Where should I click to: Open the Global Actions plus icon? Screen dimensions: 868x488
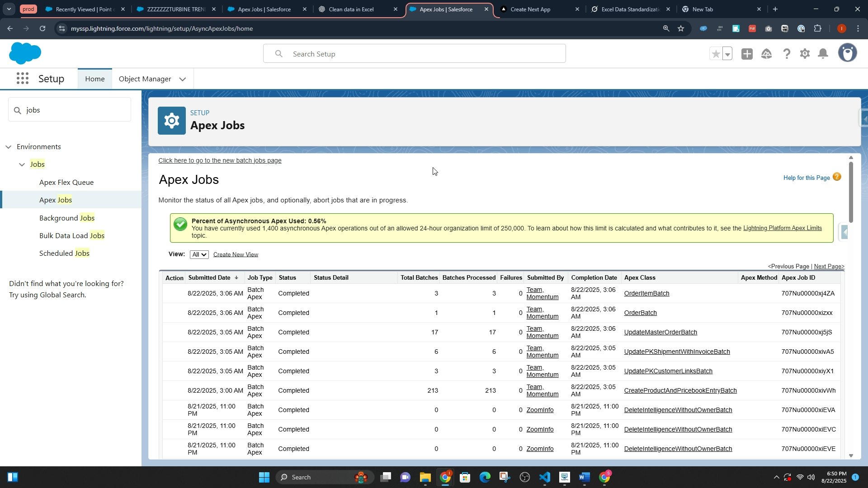[x=747, y=54]
